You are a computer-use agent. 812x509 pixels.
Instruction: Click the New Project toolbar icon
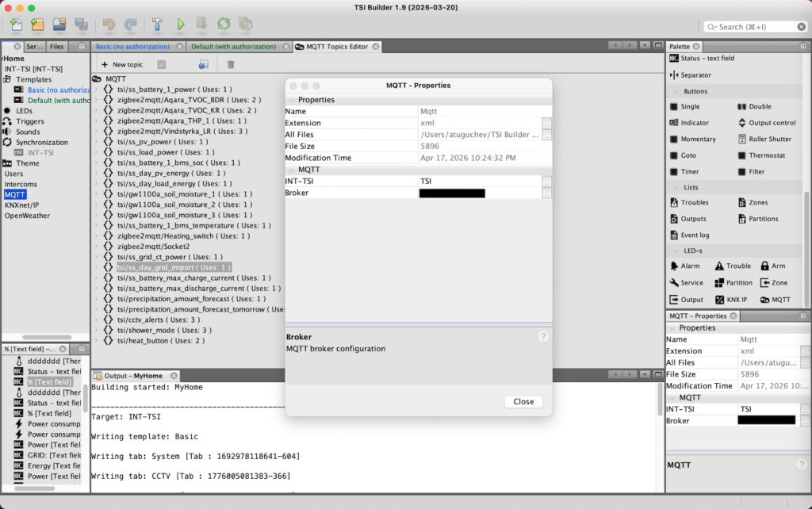17,25
